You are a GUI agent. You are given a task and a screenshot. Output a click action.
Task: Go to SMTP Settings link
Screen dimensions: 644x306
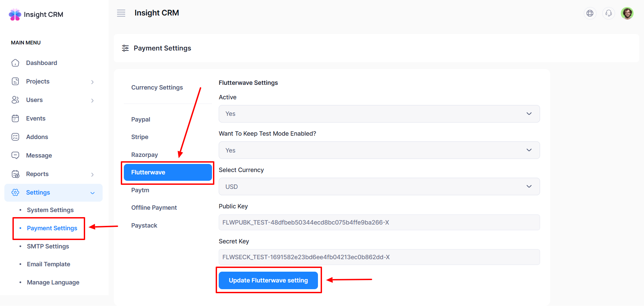click(48, 246)
